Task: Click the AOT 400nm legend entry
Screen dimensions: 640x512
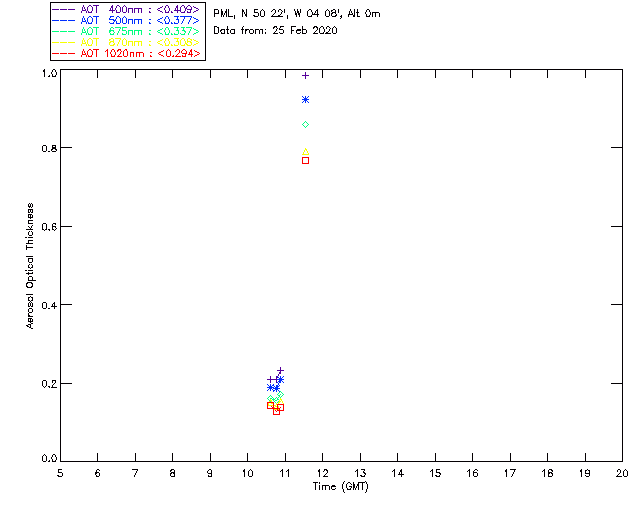Action: [127, 9]
